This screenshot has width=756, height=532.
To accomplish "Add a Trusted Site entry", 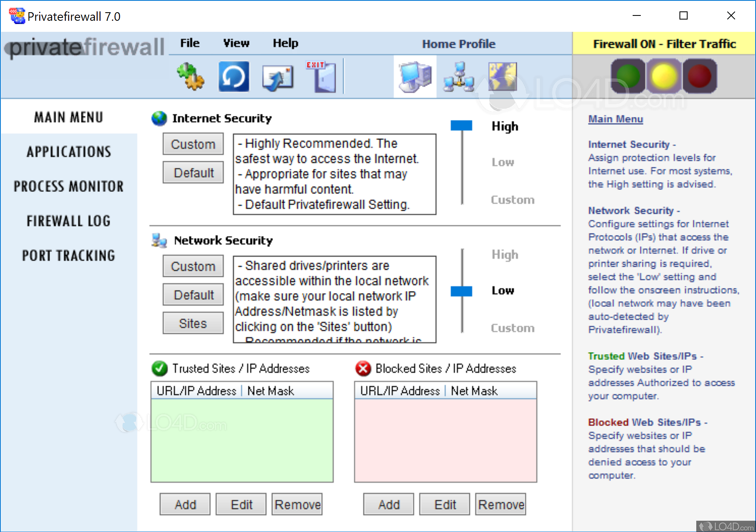I will (185, 504).
